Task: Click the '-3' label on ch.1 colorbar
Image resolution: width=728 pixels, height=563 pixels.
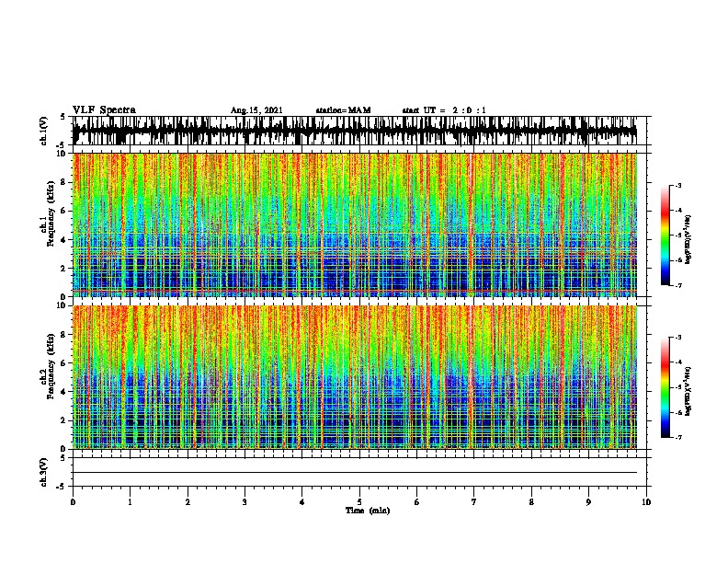Action: pyautogui.click(x=678, y=185)
